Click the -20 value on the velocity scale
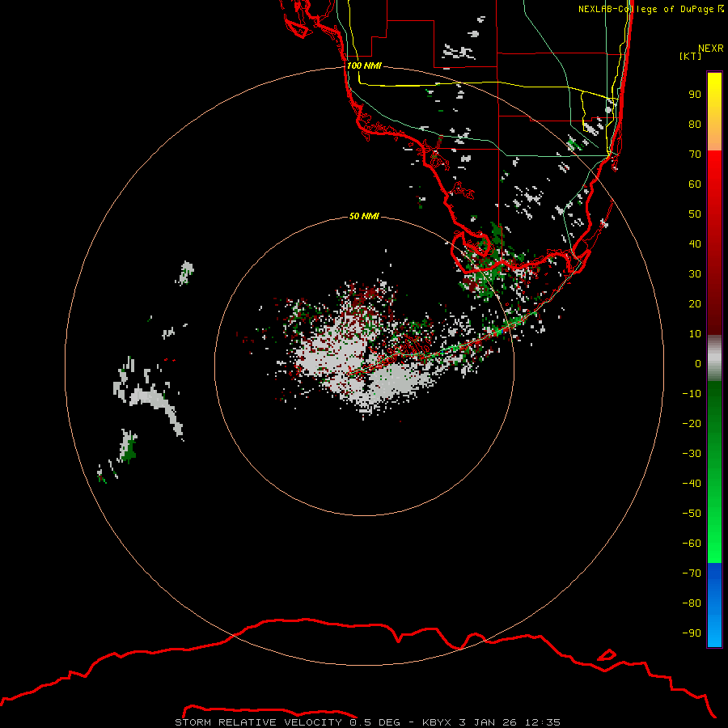 click(x=692, y=423)
